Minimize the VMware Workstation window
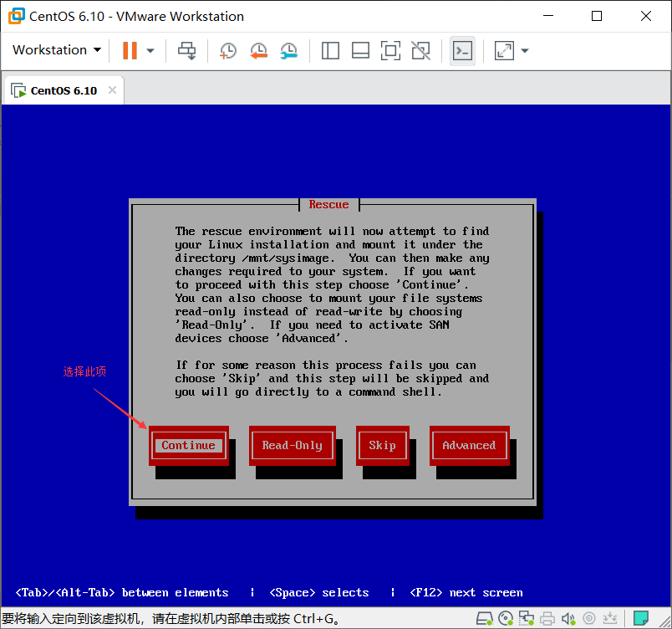672x629 pixels. (x=548, y=16)
